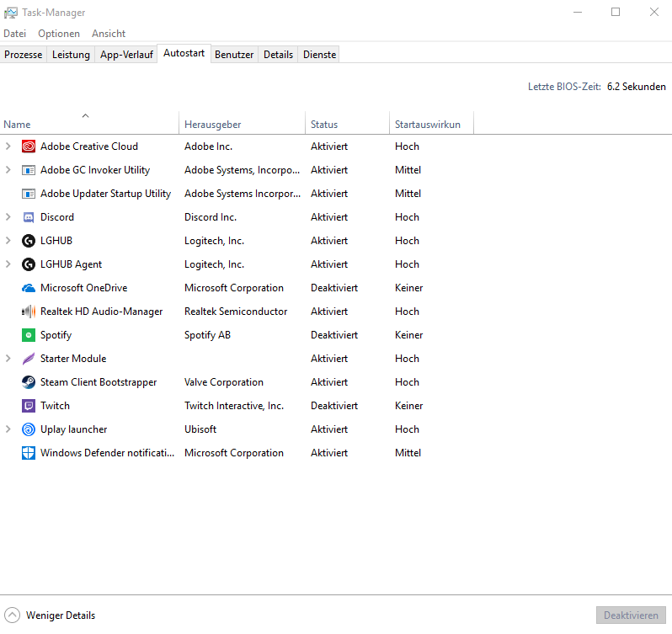Sort by the Startauswirkung column header
The height and width of the screenshot is (634, 672).
(431, 123)
